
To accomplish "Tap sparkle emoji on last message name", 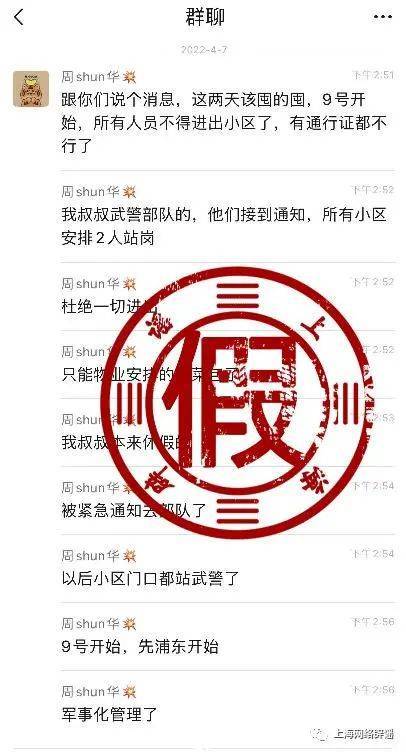I will 129,692.
